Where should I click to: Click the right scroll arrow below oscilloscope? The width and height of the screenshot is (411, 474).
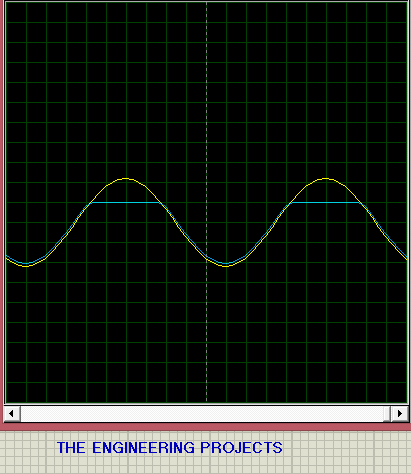point(400,414)
